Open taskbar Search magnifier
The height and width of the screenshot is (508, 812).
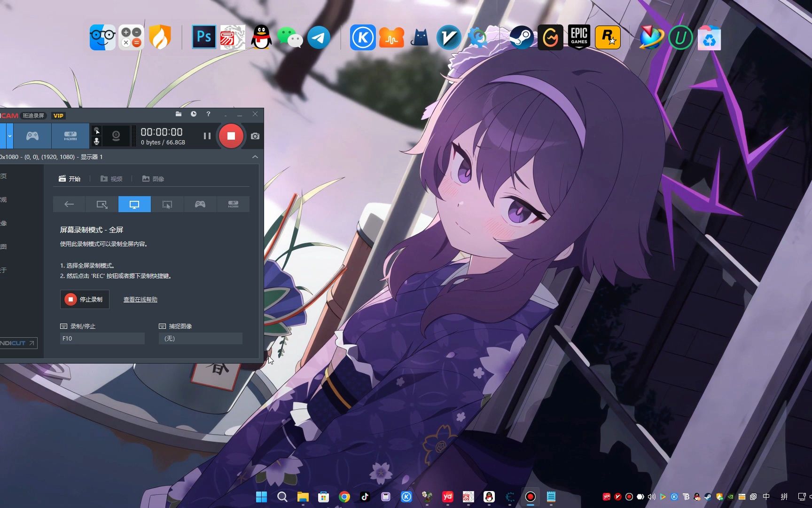point(282,497)
